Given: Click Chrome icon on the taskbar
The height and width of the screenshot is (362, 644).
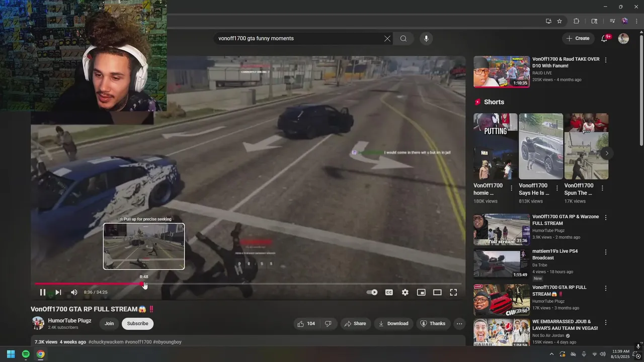Looking at the screenshot, I should tap(41, 354).
